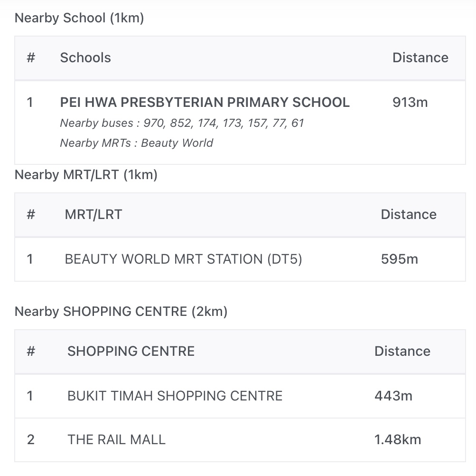Click the 913m school distance value

tap(410, 102)
